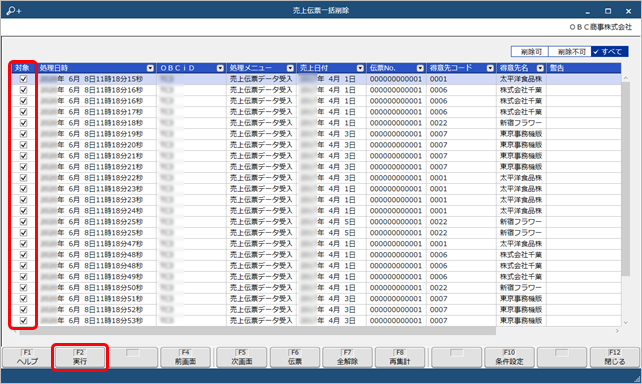Image resolution: width=642 pixels, height=384 pixels.
Task: Go back with F4 前画面 button
Action: coord(185,357)
